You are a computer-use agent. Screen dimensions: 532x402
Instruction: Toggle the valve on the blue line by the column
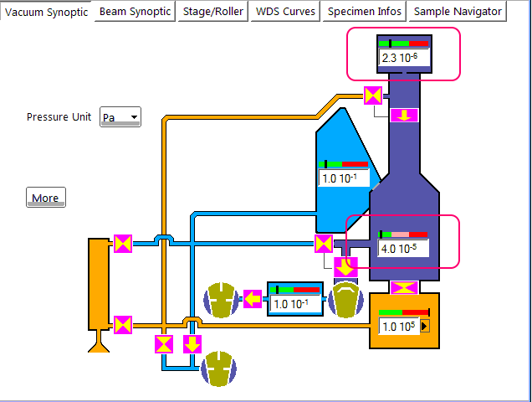(323, 244)
